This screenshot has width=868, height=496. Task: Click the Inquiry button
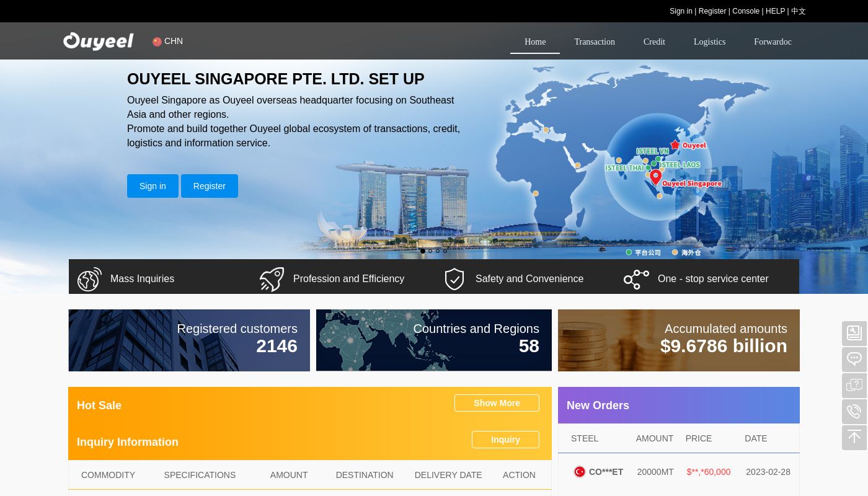pyautogui.click(x=505, y=440)
